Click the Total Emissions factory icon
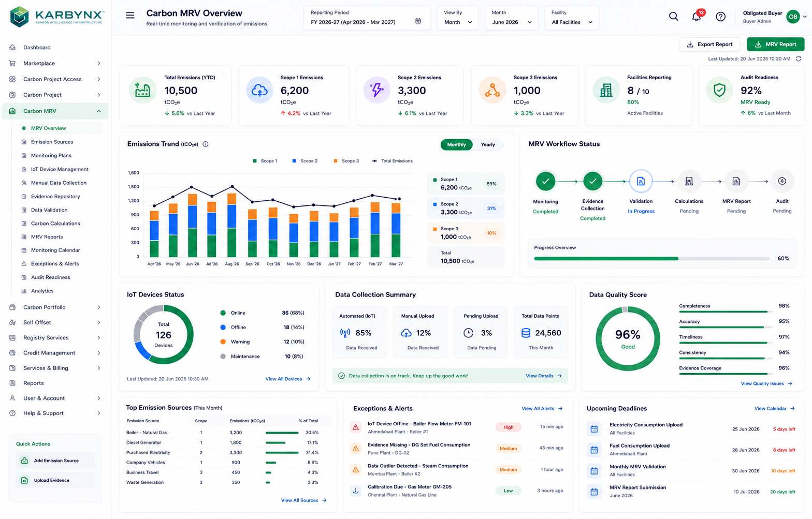This screenshot has height=519, width=812. (x=142, y=90)
